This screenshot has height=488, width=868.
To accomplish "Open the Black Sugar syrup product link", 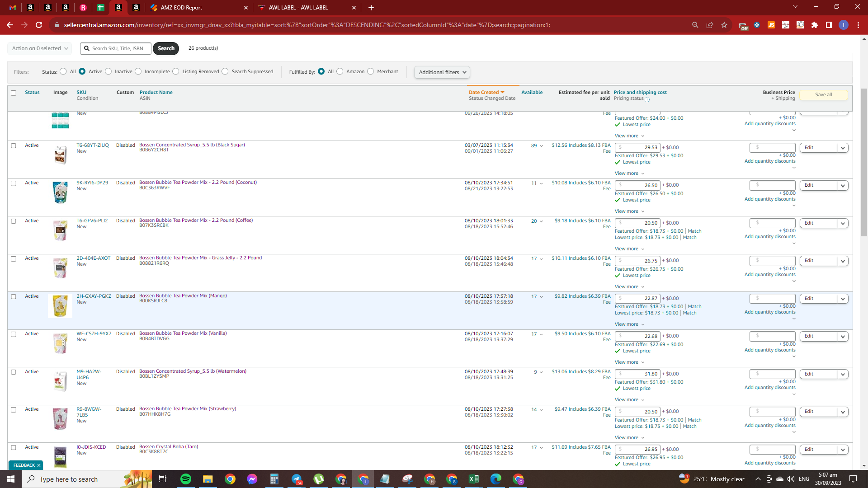I will (192, 145).
